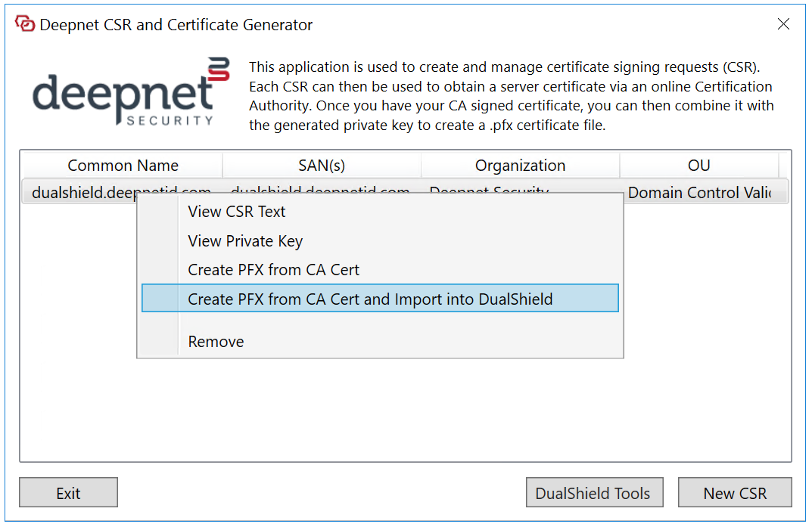Open DualShield Tools
The image size is (812, 527).
[x=593, y=493]
